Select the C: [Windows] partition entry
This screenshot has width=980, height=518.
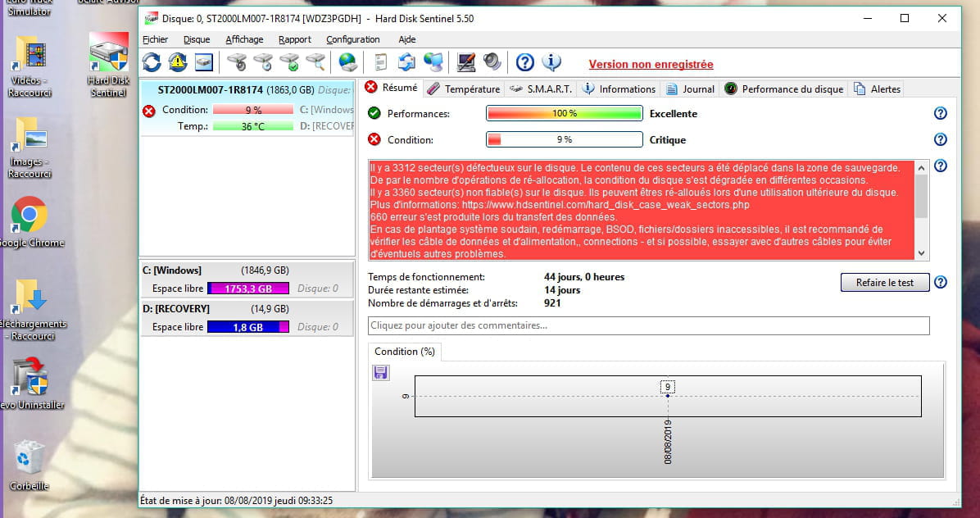pos(247,279)
